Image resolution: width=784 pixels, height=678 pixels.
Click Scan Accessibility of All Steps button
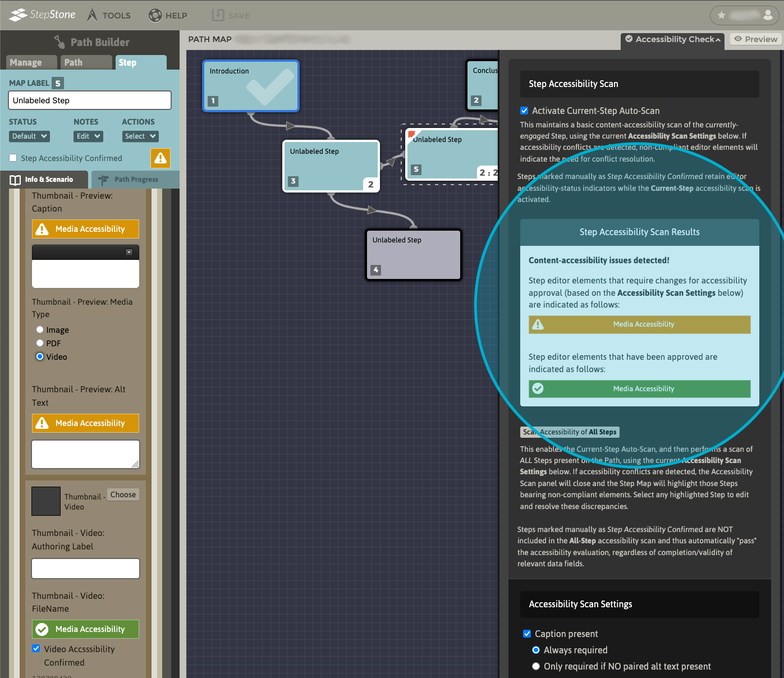tap(570, 432)
